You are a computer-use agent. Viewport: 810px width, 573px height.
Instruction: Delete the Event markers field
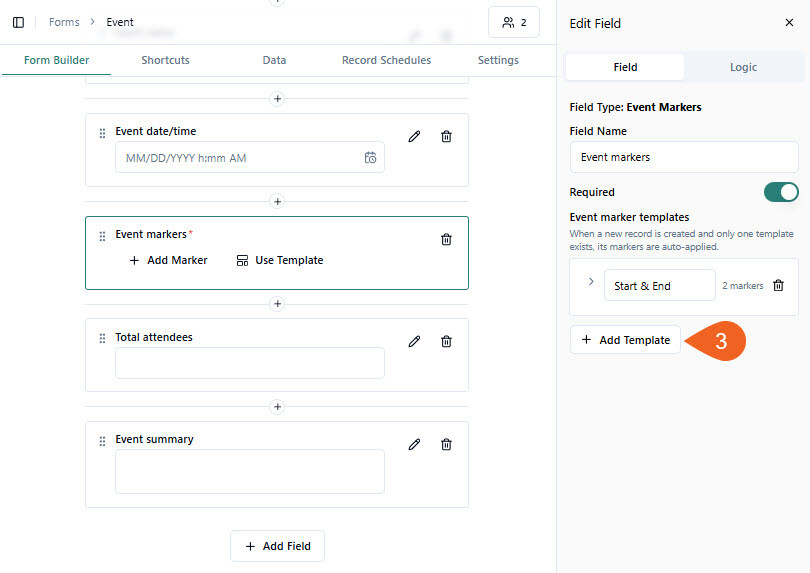point(446,239)
